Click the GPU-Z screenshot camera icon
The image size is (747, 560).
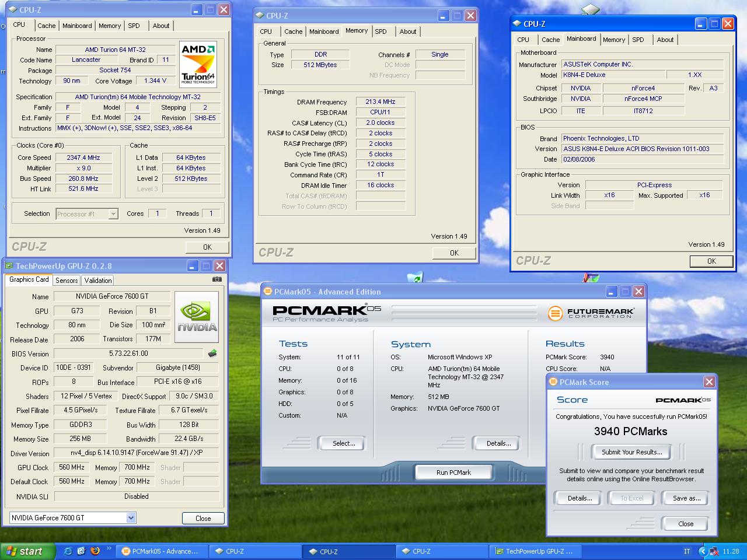point(217,279)
